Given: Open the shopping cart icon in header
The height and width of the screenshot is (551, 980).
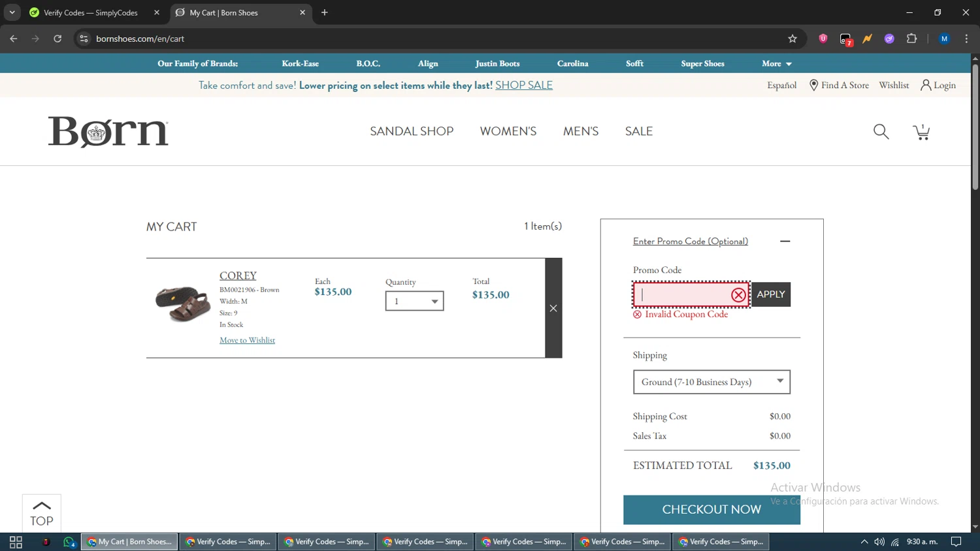Looking at the screenshot, I should click(921, 132).
